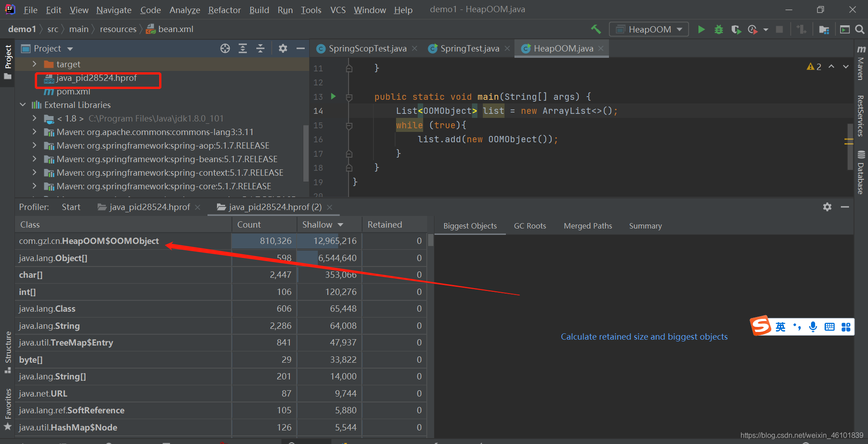Select the char[] class row
The width and height of the screenshot is (868, 444).
click(221, 275)
